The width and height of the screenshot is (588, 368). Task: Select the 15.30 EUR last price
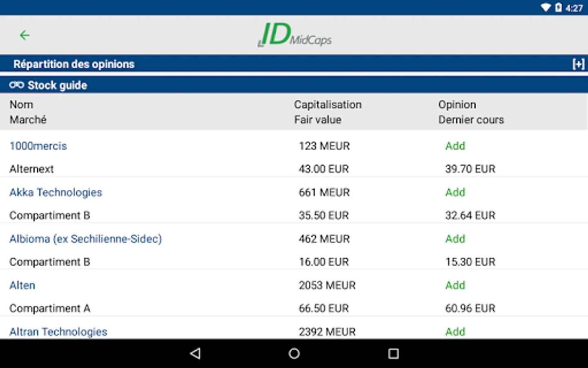[470, 262]
